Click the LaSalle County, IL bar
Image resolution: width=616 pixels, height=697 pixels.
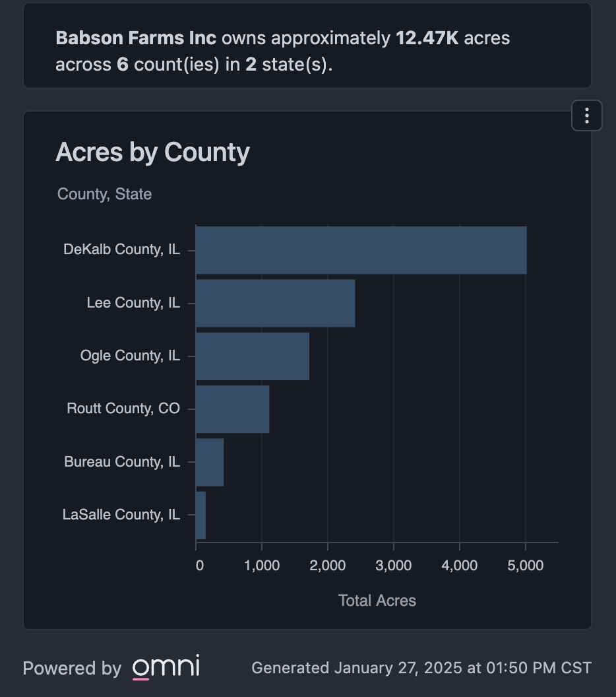[200, 515]
